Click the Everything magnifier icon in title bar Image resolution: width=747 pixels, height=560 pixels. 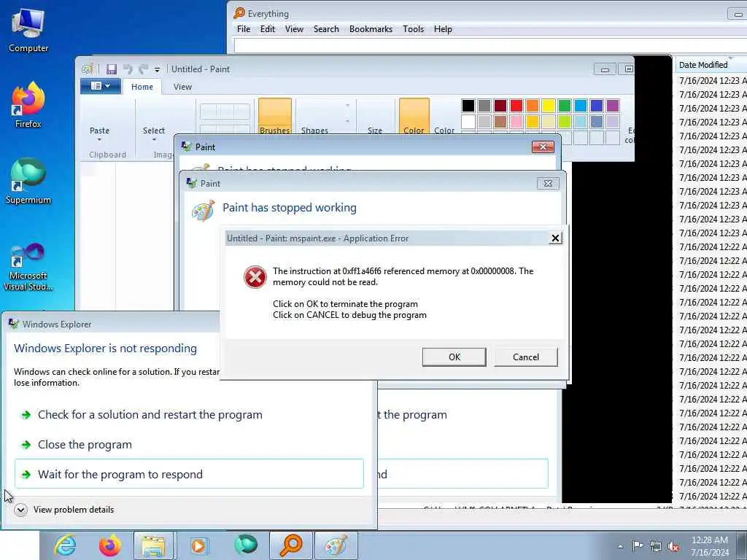click(x=239, y=13)
